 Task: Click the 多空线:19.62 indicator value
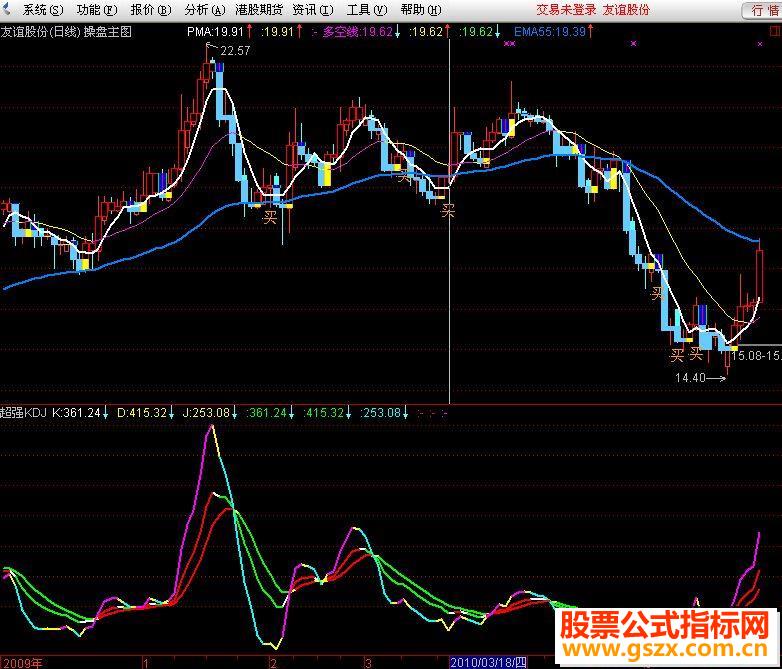tap(358, 32)
